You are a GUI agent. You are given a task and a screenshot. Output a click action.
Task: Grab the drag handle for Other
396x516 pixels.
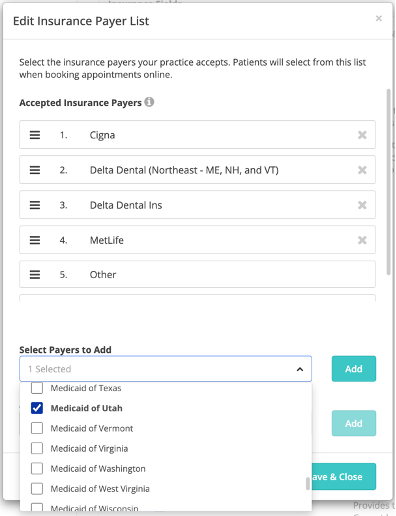[x=35, y=275]
